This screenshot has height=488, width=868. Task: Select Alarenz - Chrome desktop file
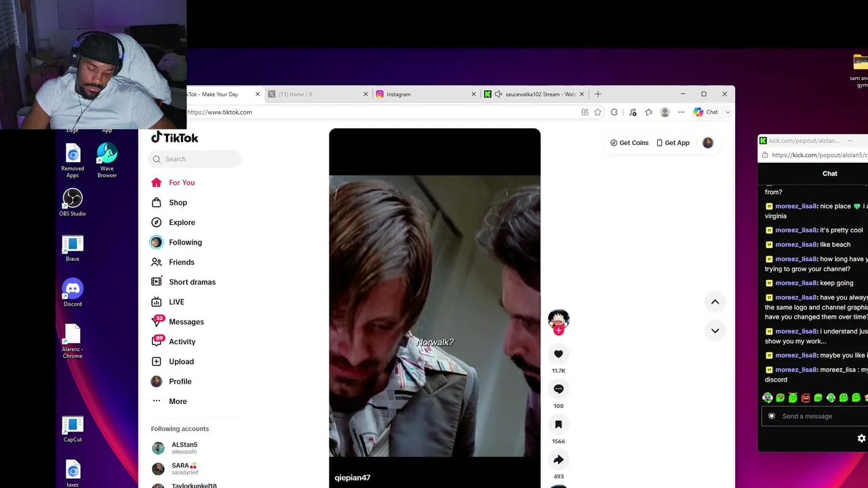(73, 342)
